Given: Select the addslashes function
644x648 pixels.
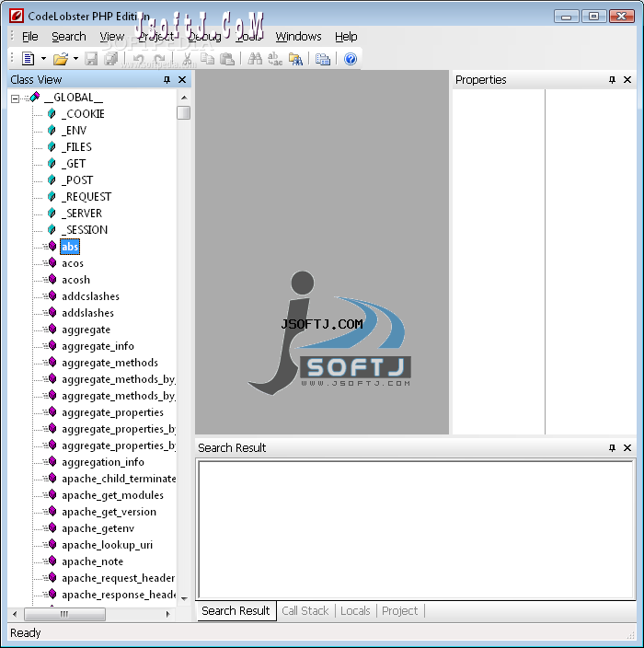Looking at the screenshot, I should click(x=87, y=313).
